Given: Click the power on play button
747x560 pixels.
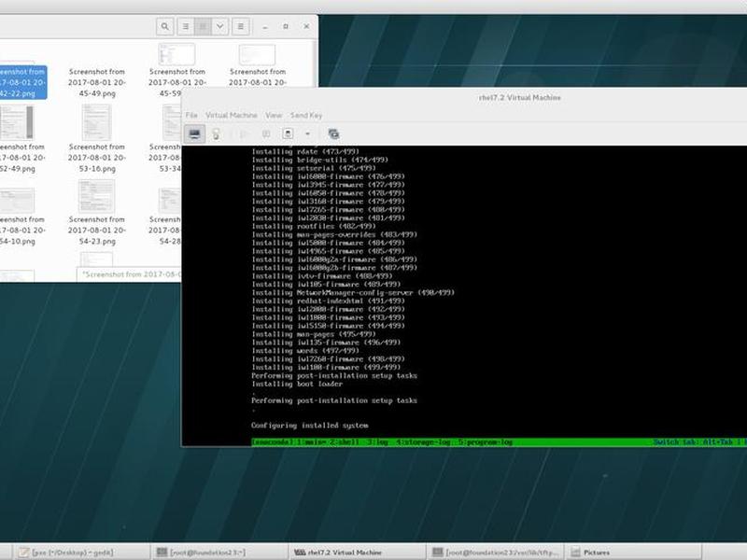Looking at the screenshot, I should 244,133.
